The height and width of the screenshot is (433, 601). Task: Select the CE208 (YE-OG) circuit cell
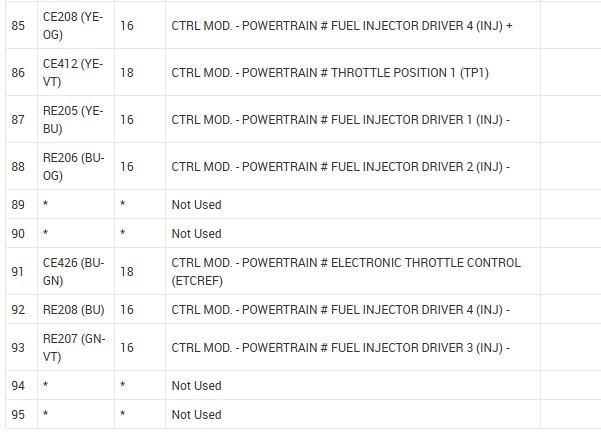[72, 27]
